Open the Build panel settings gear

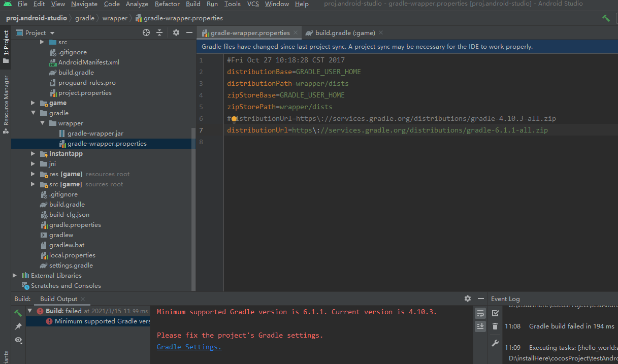coord(468,299)
